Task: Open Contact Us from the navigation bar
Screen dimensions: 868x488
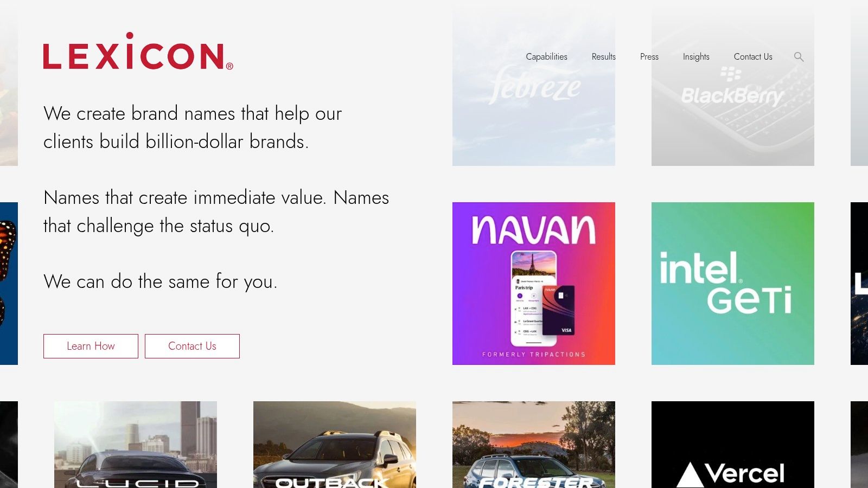Action: pyautogui.click(x=753, y=56)
